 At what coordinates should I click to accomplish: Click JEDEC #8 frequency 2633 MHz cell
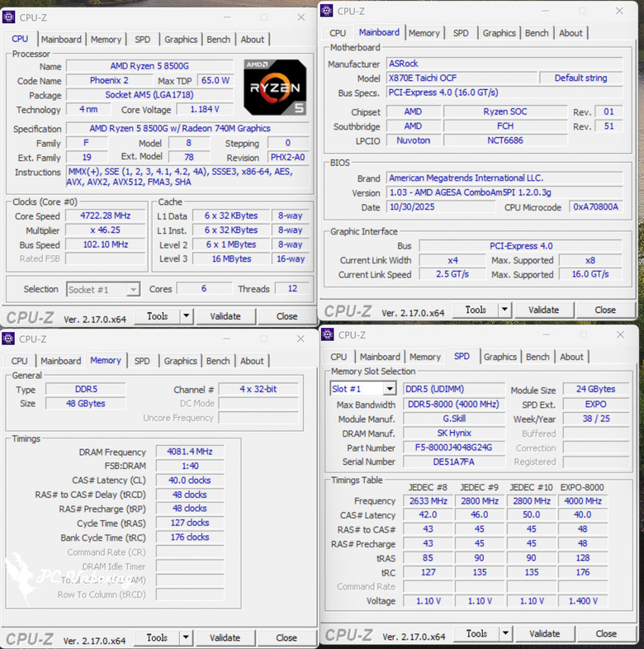point(428,501)
